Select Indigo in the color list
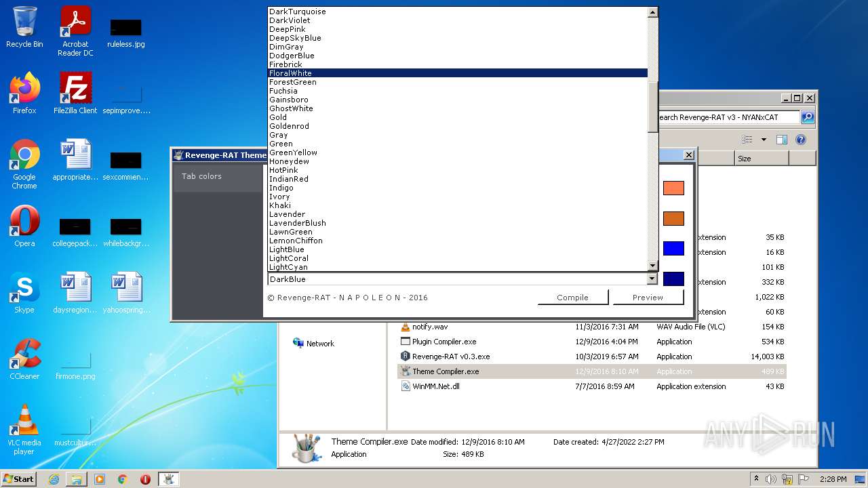This screenshot has height=488, width=868. (x=458, y=188)
